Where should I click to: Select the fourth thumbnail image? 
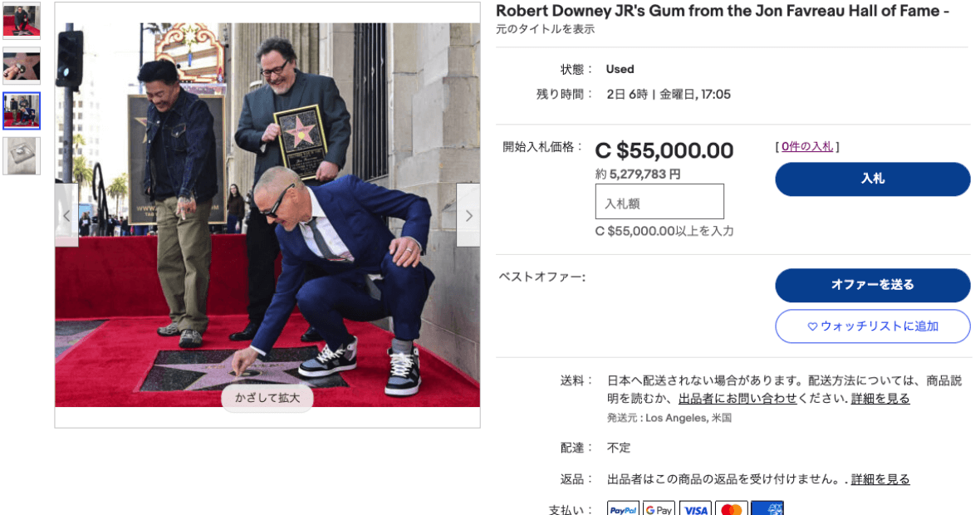pyautogui.click(x=22, y=155)
